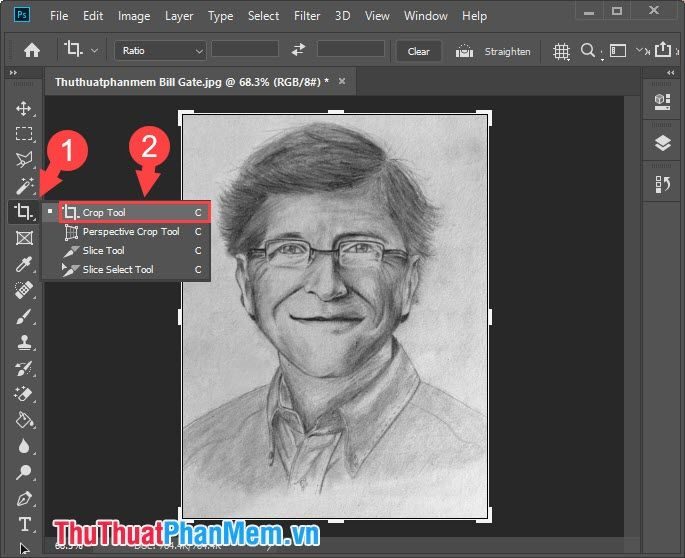Viewport: 685px width, 558px height.
Task: Select the Paint Bucket tool
Action: click(x=24, y=420)
